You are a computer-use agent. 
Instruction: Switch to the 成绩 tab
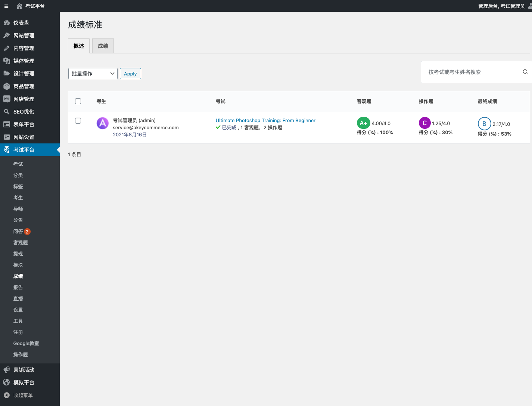[x=103, y=46]
